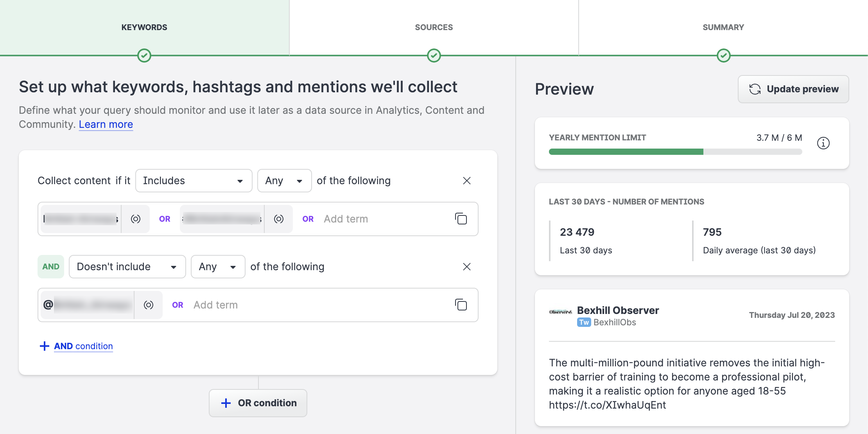The image size is (868, 434).
Task: Open the Doesn't include dropdown
Action: click(127, 267)
